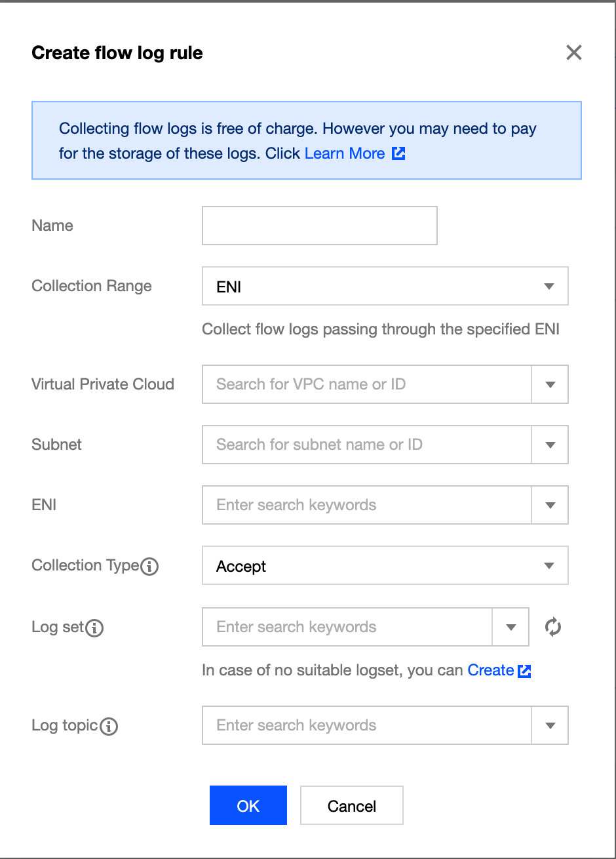
Task: Confirm with the OK button
Action: pos(248,805)
